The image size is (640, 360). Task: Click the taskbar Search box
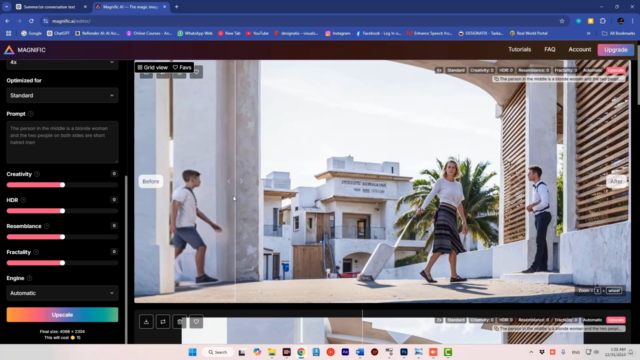click(x=218, y=352)
